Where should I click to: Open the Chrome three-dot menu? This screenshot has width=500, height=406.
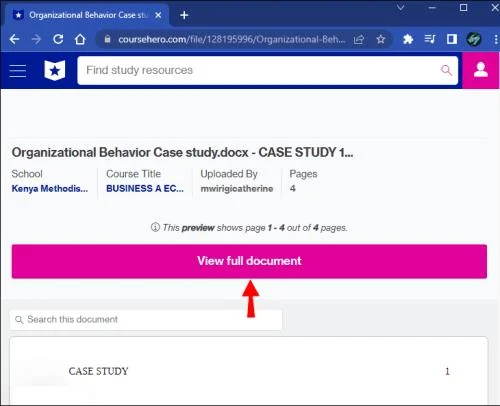pyautogui.click(x=496, y=39)
